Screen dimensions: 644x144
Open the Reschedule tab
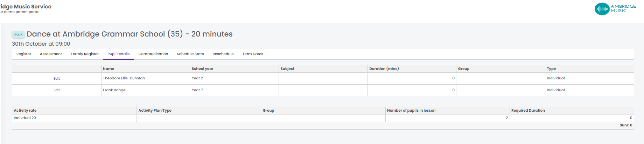coord(223,54)
